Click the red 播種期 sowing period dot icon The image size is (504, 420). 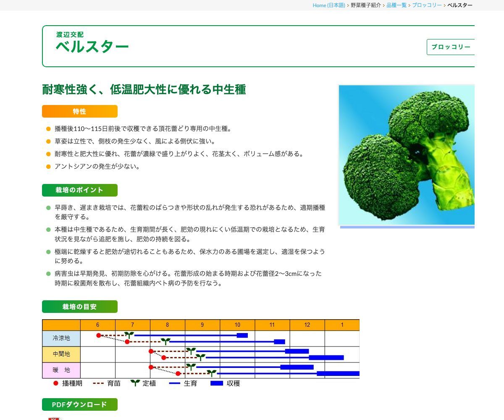tap(55, 383)
